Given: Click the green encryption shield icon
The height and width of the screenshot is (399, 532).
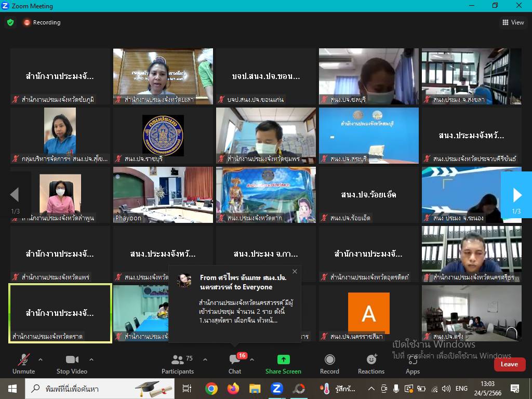Looking at the screenshot, I should click(x=10, y=22).
